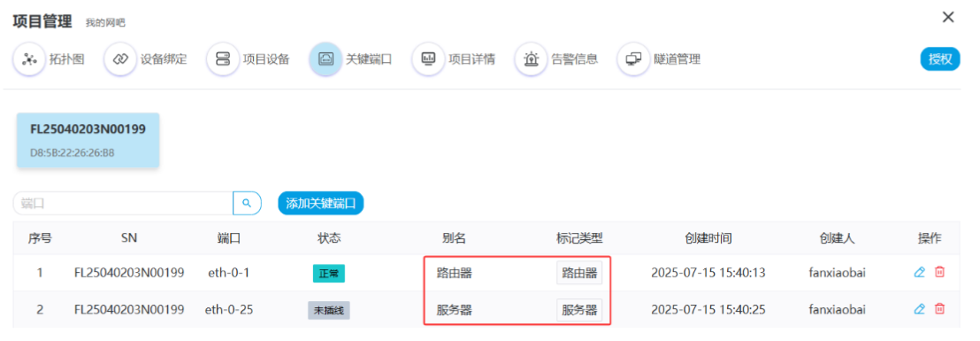Click the 端口 column header
The image size is (980, 341).
tap(229, 237)
